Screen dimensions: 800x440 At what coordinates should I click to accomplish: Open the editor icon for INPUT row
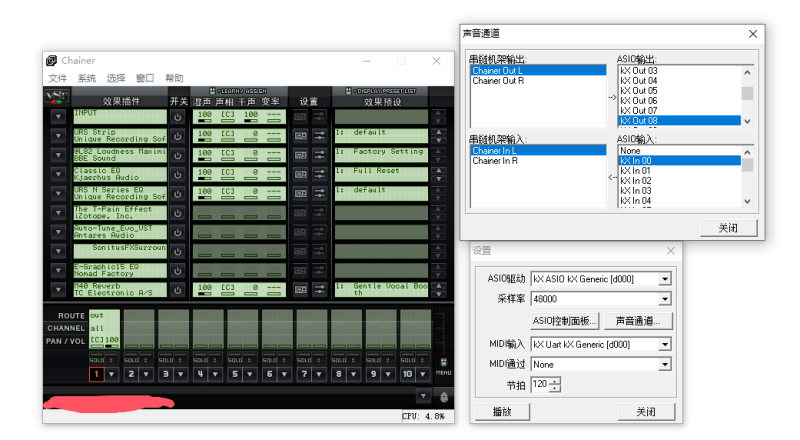click(301, 116)
